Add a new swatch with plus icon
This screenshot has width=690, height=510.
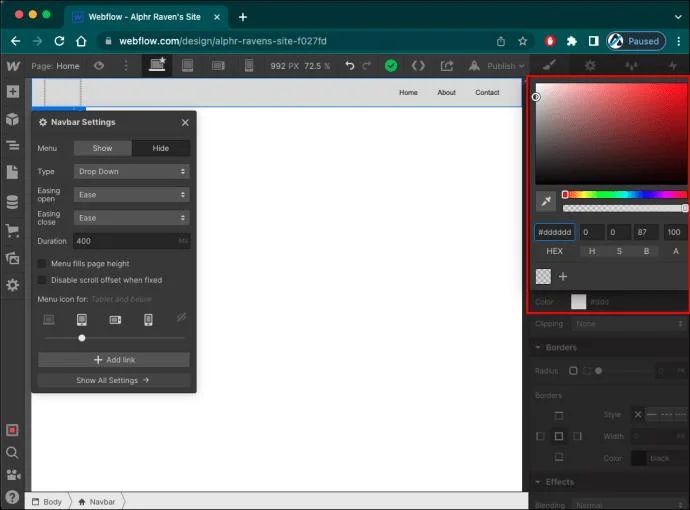563,277
